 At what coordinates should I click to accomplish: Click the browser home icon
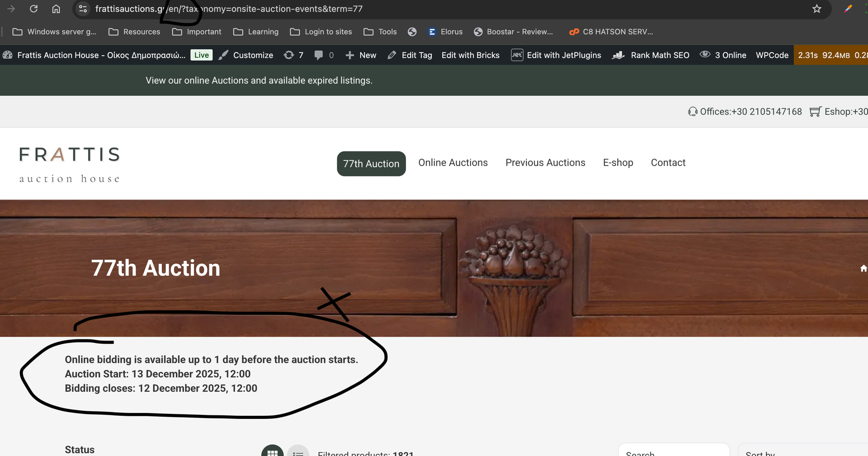(56, 9)
